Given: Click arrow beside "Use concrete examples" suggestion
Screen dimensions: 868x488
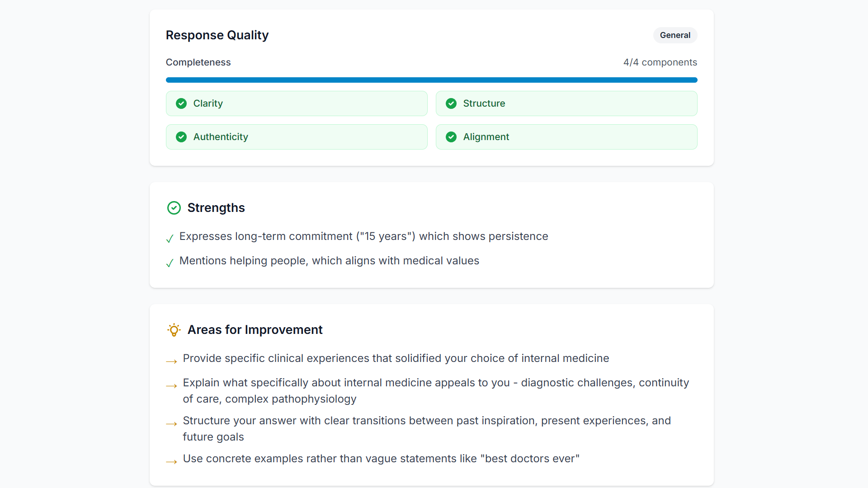Looking at the screenshot, I should 172,462.
